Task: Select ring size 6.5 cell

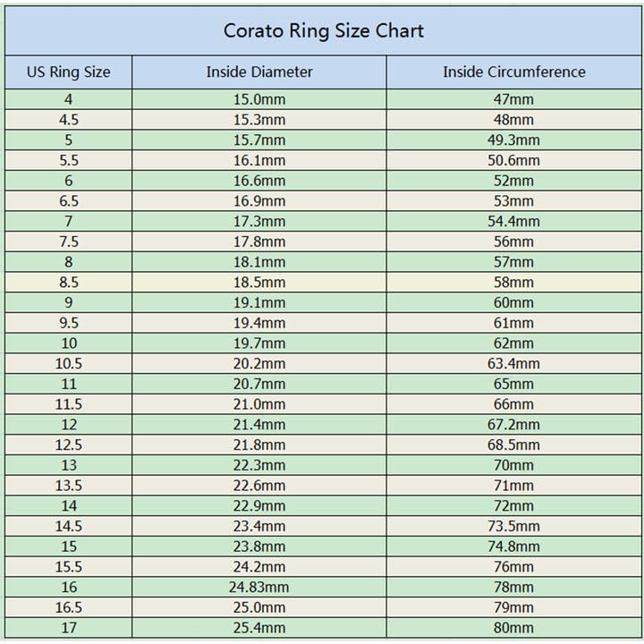Action: [69, 201]
